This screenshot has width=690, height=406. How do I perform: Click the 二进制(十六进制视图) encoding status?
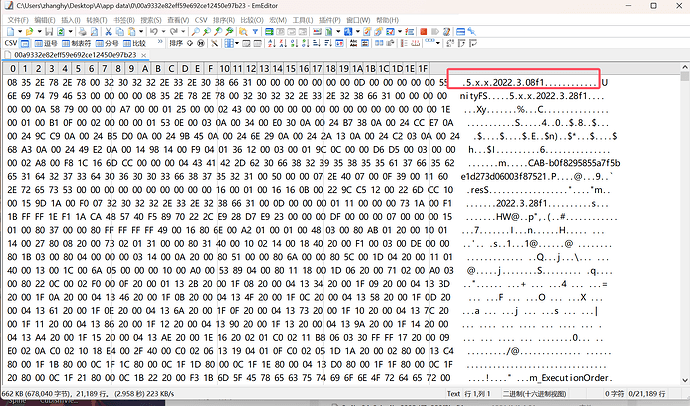click(535, 394)
